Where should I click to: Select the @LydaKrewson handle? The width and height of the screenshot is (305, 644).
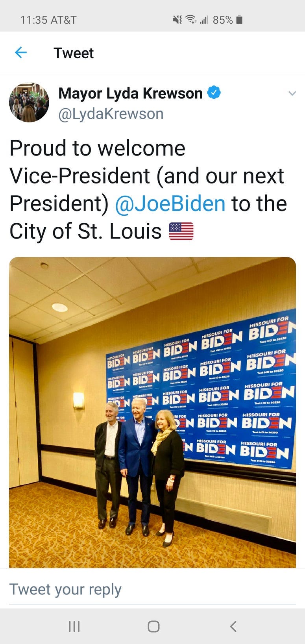click(x=111, y=114)
